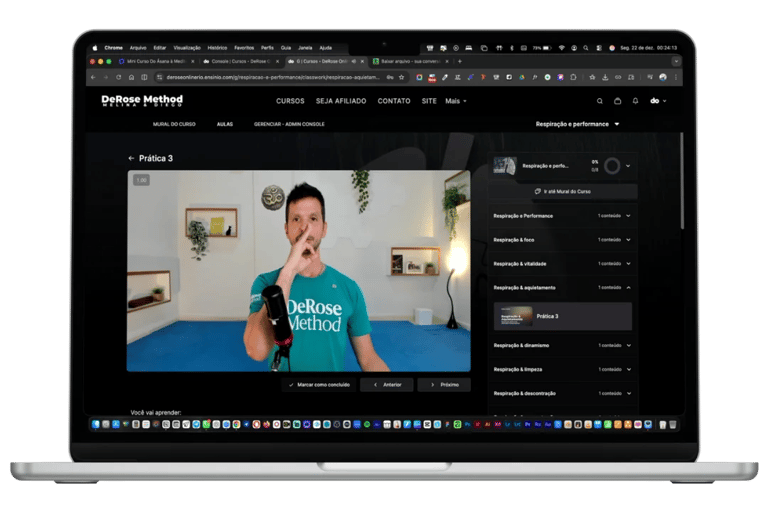Open Chrome downloads tray icon

click(605, 77)
